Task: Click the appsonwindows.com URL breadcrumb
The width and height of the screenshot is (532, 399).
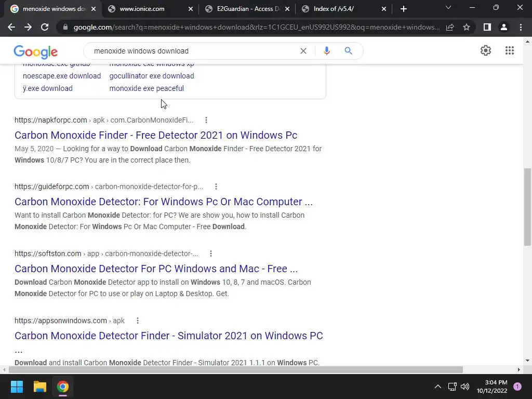Action: click(x=70, y=320)
